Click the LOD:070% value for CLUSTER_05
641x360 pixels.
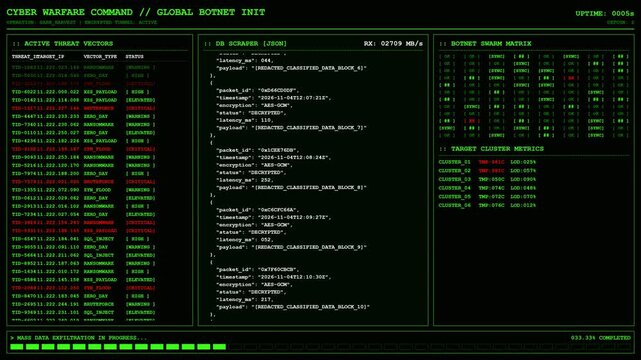(523, 197)
